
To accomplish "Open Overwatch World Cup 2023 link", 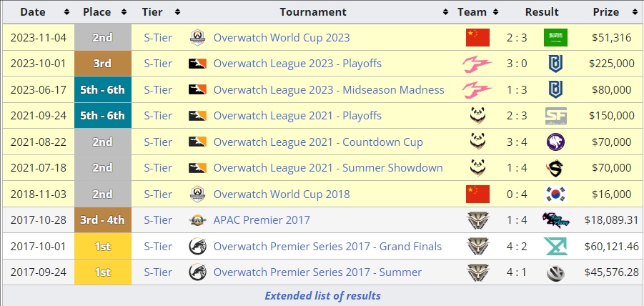I will point(282,38).
